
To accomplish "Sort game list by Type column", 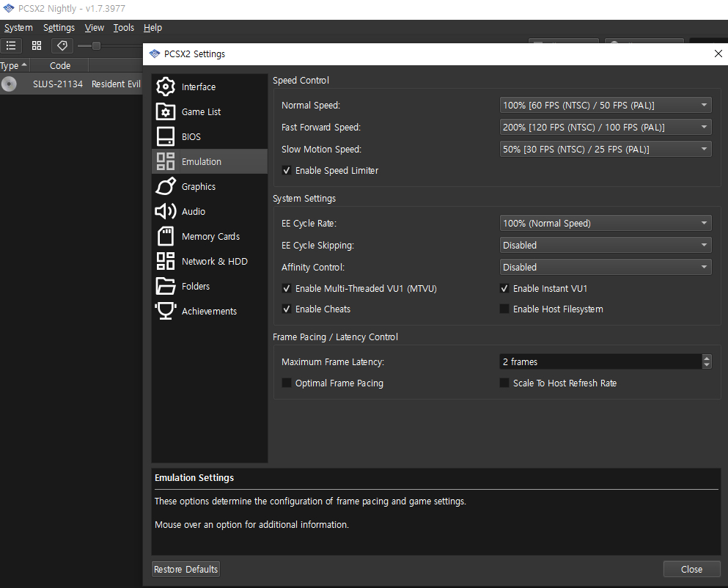I will (15, 65).
